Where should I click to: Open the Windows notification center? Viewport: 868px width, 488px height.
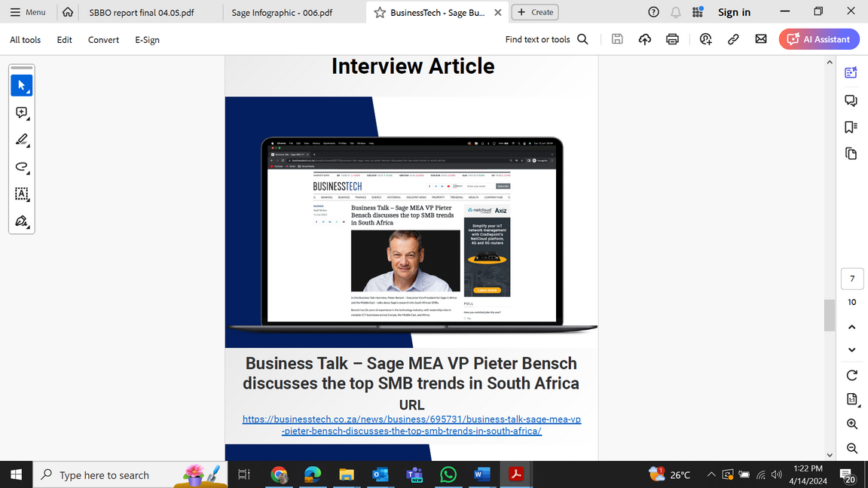(x=847, y=474)
